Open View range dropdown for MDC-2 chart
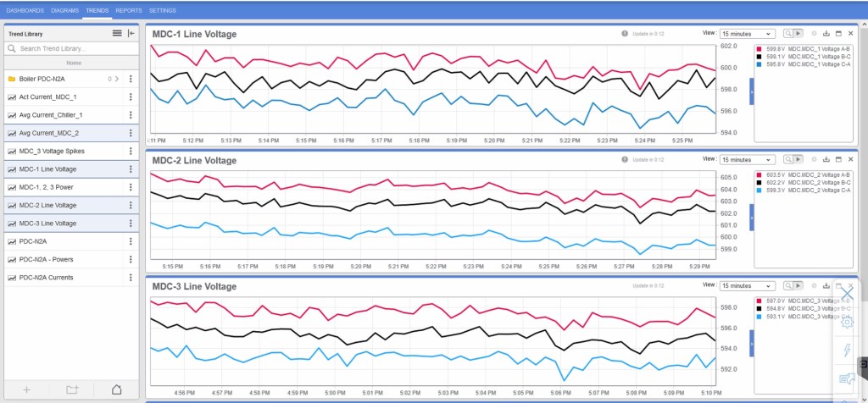 pos(747,159)
